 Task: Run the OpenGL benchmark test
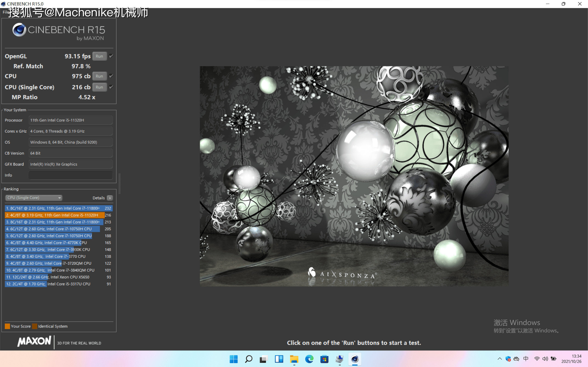99,56
